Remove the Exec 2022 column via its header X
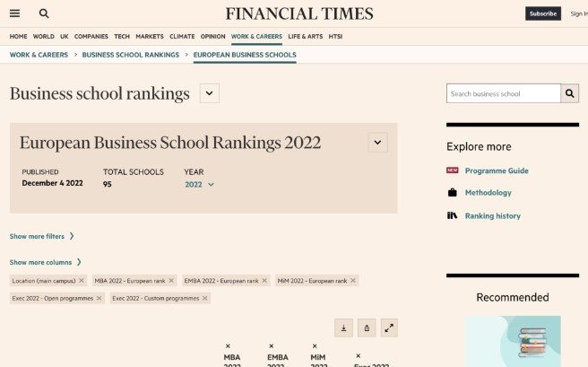The height and width of the screenshot is (367, 588). coord(359,355)
